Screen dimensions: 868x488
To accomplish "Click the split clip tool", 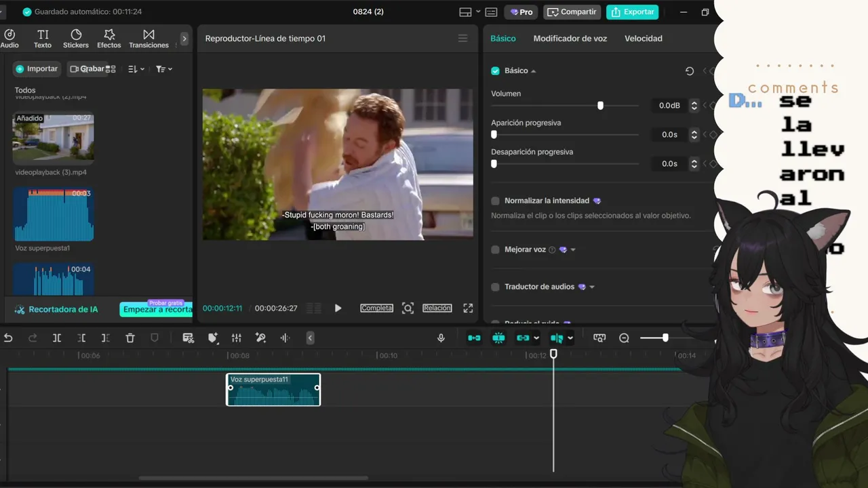I will pyautogui.click(x=57, y=338).
